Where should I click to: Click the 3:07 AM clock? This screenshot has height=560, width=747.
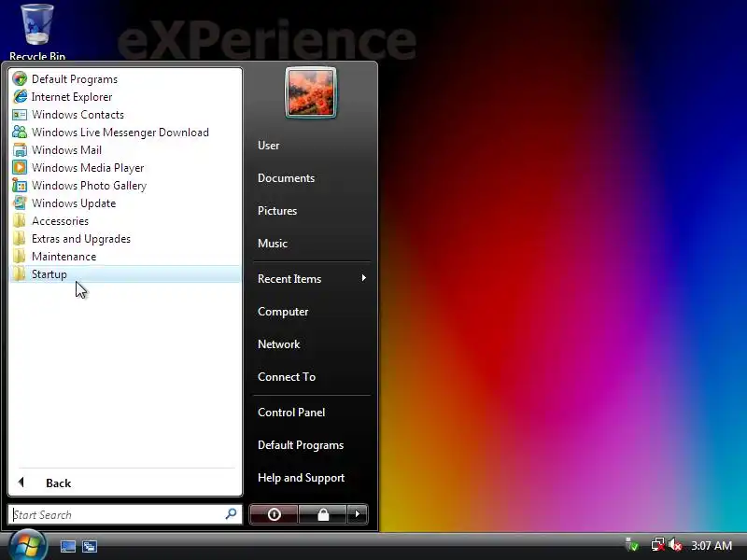712,545
